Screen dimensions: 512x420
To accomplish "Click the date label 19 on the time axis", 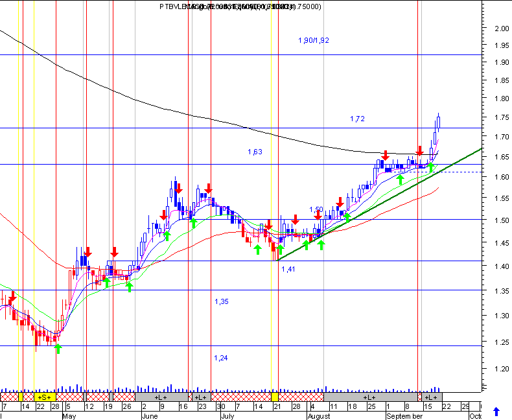I will pos(109,406).
